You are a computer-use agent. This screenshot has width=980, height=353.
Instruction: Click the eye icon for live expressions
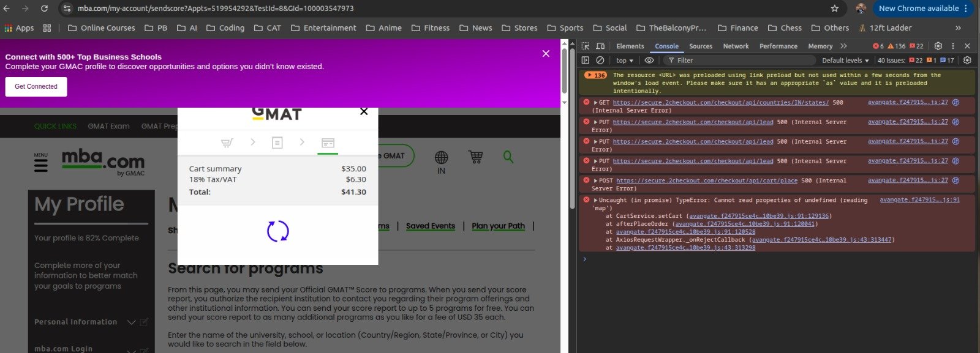649,61
